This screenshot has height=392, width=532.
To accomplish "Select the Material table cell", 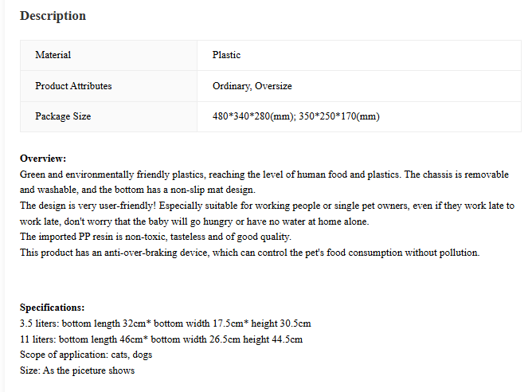I will click(108, 55).
